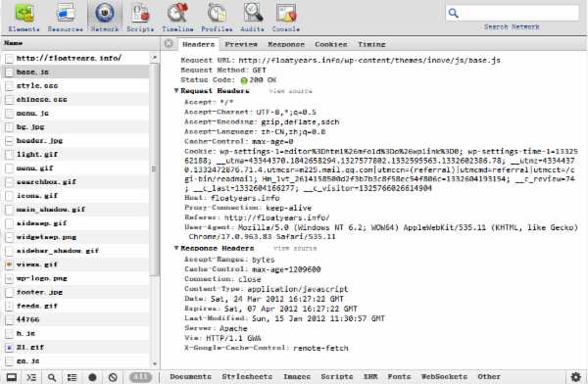Filter by Stylesheets
Image resolution: width=588 pixels, height=384 pixels.
pyautogui.click(x=247, y=376)
